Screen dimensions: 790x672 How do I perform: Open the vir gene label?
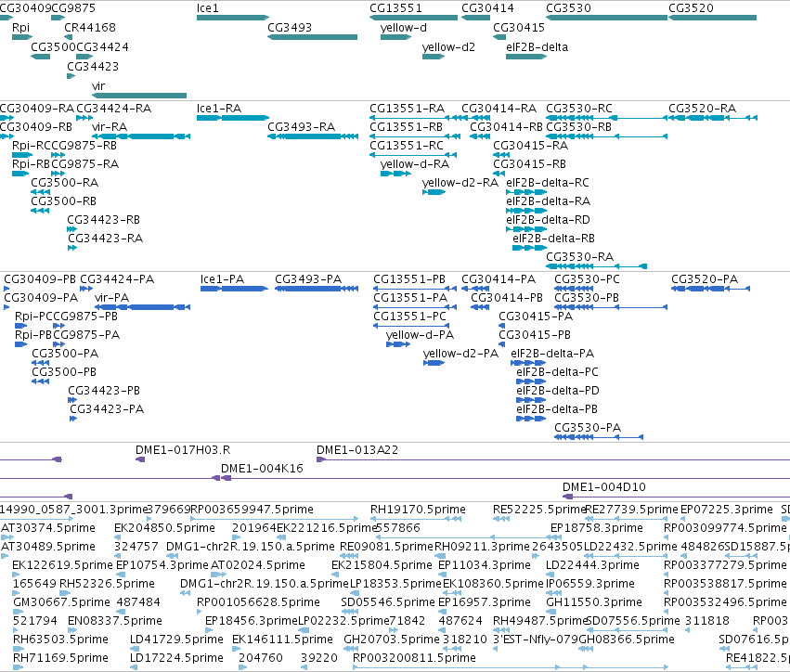(98, 86)
